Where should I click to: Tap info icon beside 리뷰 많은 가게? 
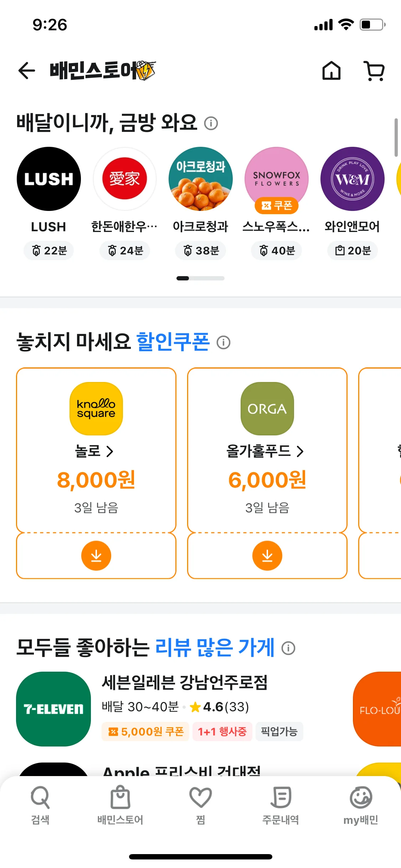click(x=288, y=648)
